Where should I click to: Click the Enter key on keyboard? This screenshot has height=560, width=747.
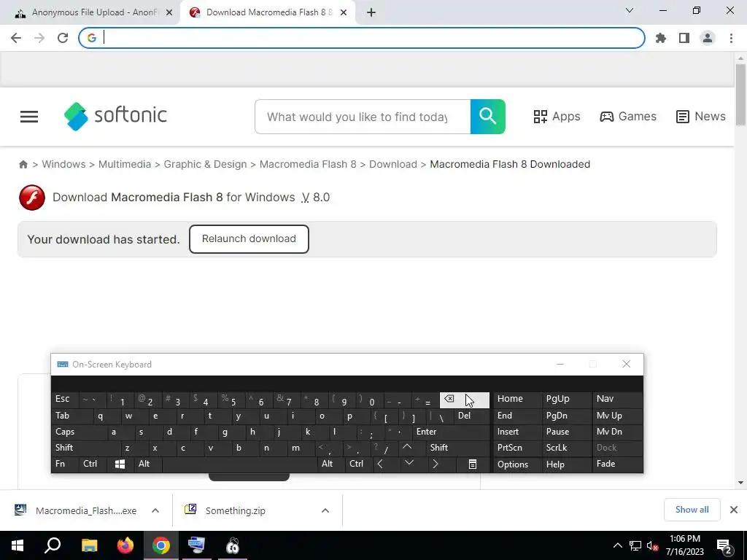click(451, 432)
